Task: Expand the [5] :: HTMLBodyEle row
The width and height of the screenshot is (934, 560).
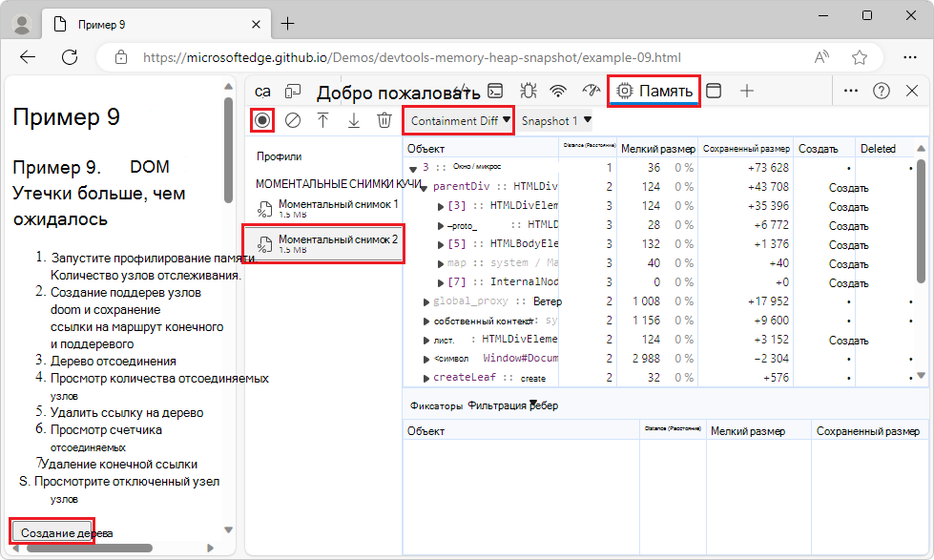Action: tap(441, 245)
